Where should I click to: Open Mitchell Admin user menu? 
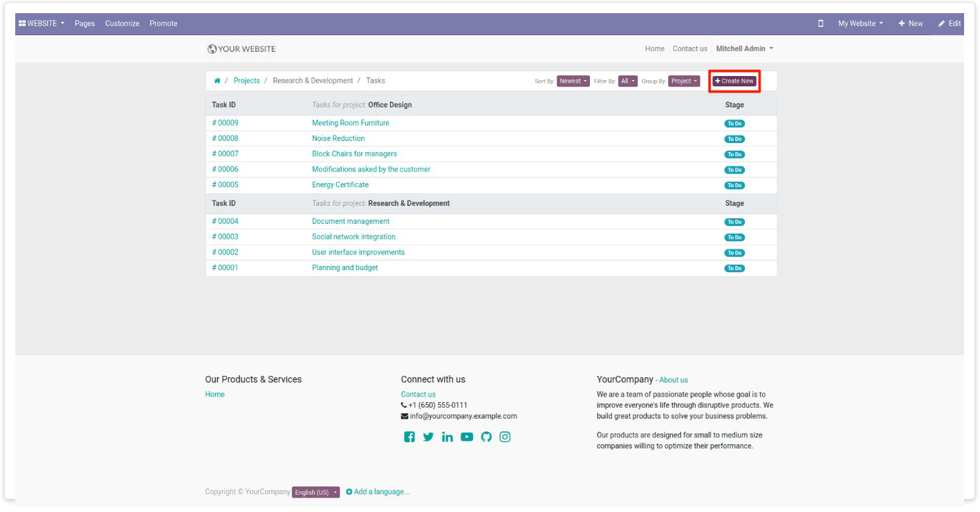744,49
